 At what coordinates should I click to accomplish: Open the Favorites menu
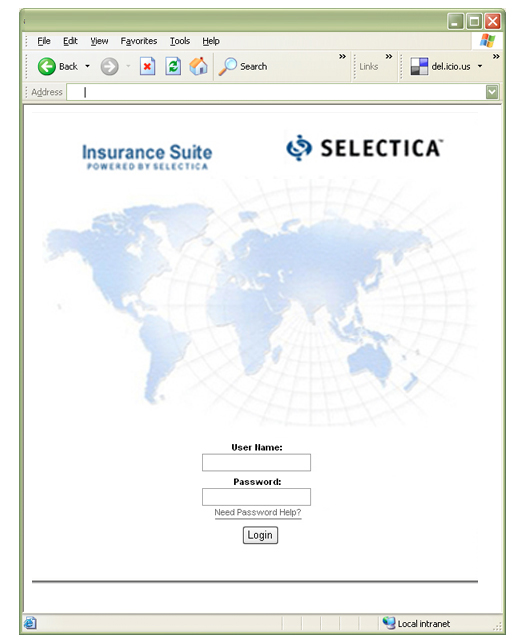[139, 41]
